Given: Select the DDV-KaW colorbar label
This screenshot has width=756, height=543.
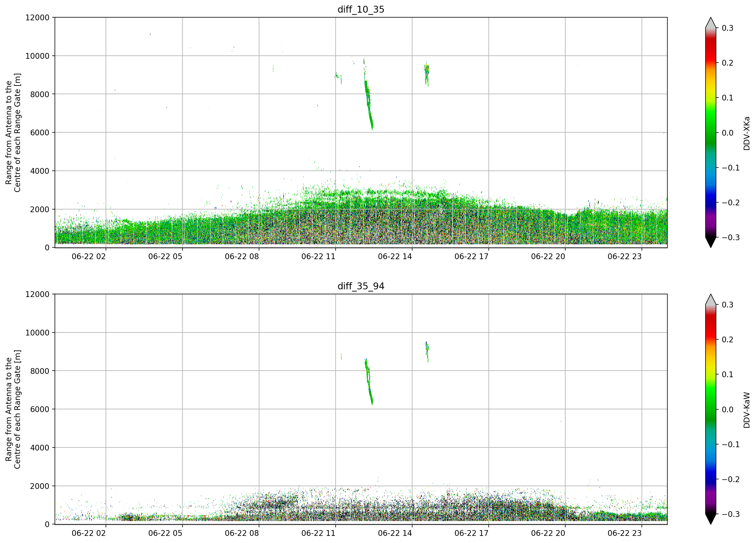Looking at the screenshot, I should (x=747, y=410).
